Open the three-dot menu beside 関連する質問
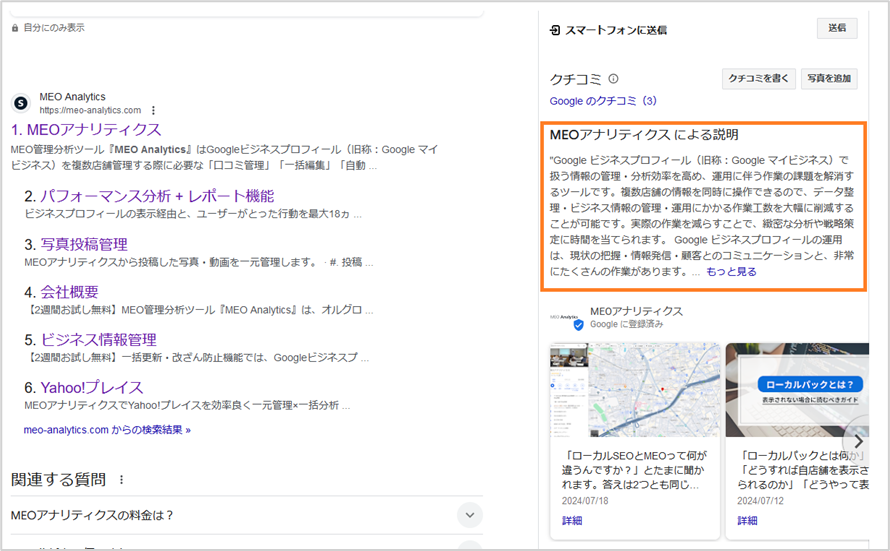The height and width of the screenshot is (551, 890). [x=121, y=480]
